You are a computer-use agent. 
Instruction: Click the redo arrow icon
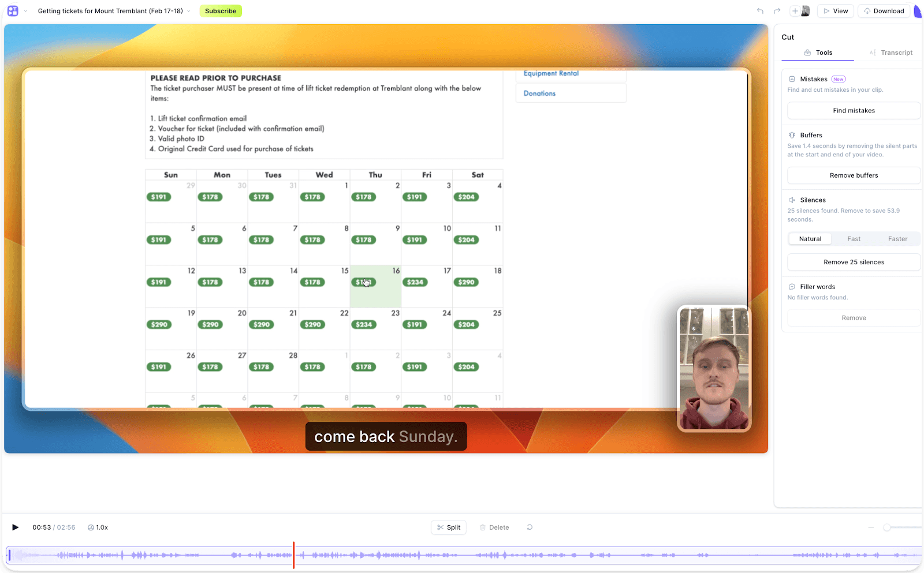(x=776, y=10)
